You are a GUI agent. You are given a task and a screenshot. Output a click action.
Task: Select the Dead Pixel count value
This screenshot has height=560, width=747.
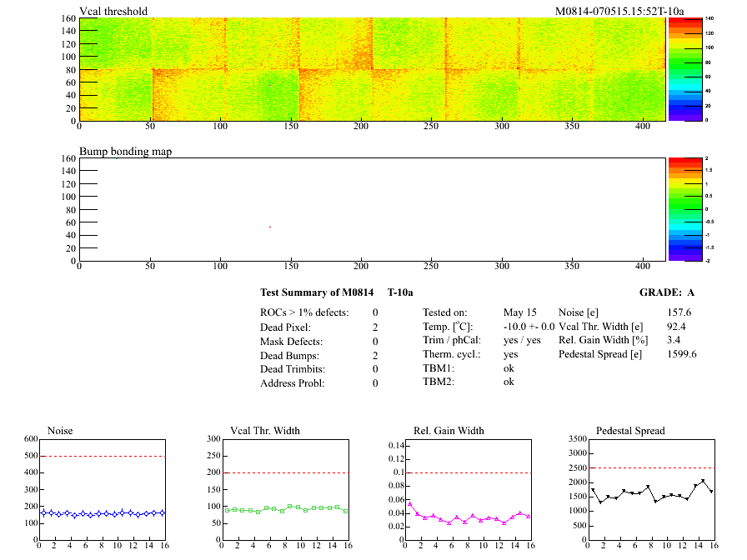click(x=375, y=327)
